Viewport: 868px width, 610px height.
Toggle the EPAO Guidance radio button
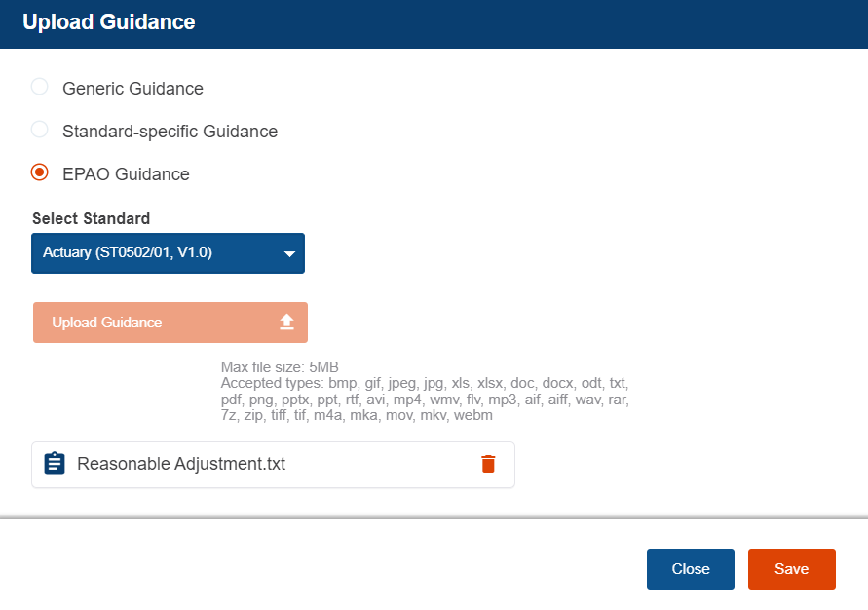click(x=40, y=172)
